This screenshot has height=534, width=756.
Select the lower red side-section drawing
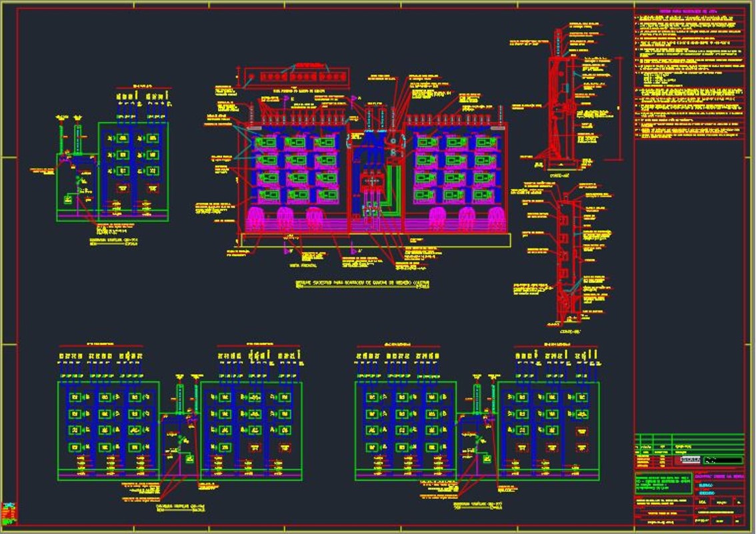coord(565,253)
